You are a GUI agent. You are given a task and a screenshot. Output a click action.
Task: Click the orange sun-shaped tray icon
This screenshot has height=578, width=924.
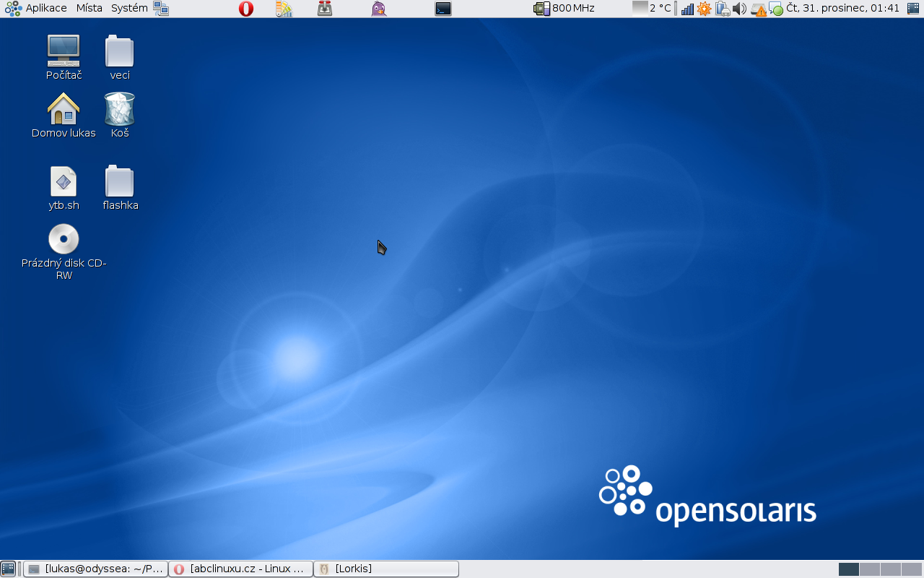pyautogui.click(x=704, y=9)
